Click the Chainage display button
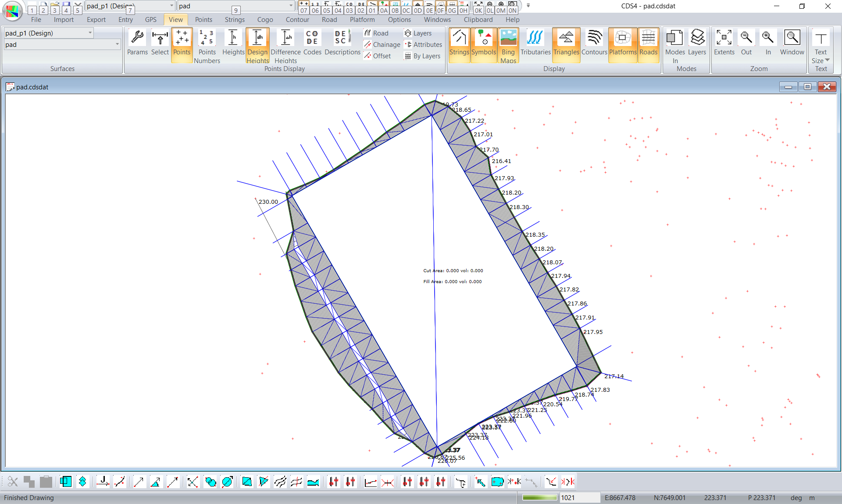The width and height of the screenshot is (842, 504). click(x=382, y=45)
